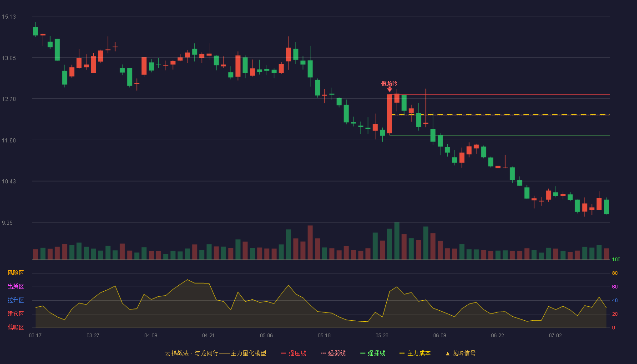Click the 龙吟信号 triangle legend icon
This screenshot has width=637, height=364.
coord(447,354)
